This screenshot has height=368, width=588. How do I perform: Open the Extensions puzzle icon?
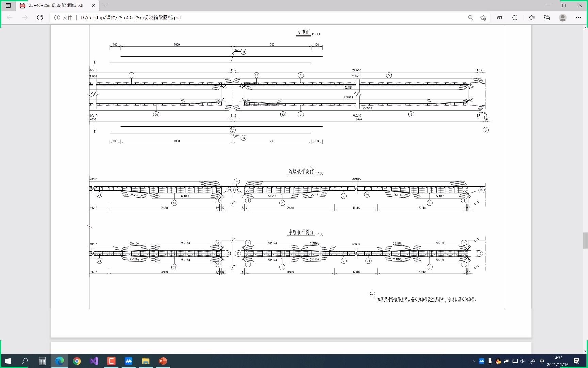515,17
